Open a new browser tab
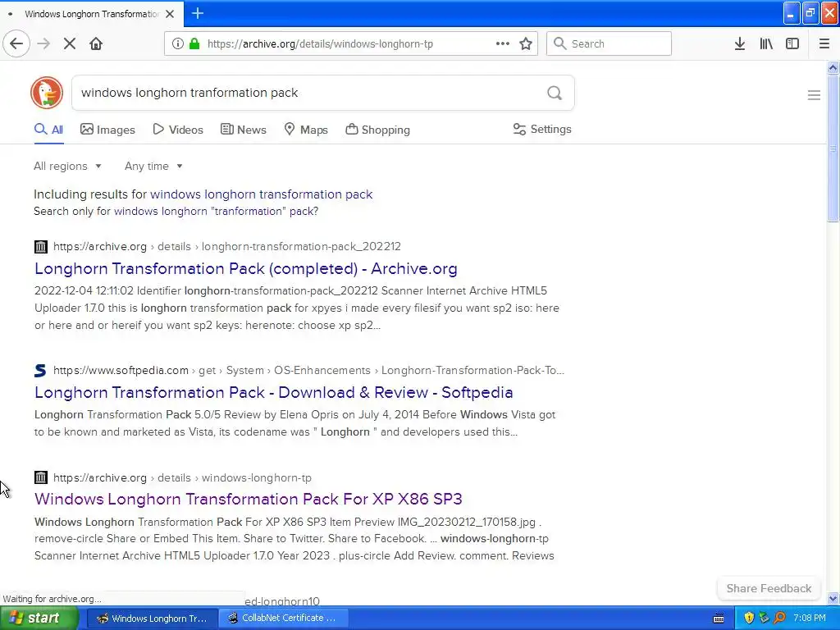This screenshot has height=630, width=840. pos(197,13)
